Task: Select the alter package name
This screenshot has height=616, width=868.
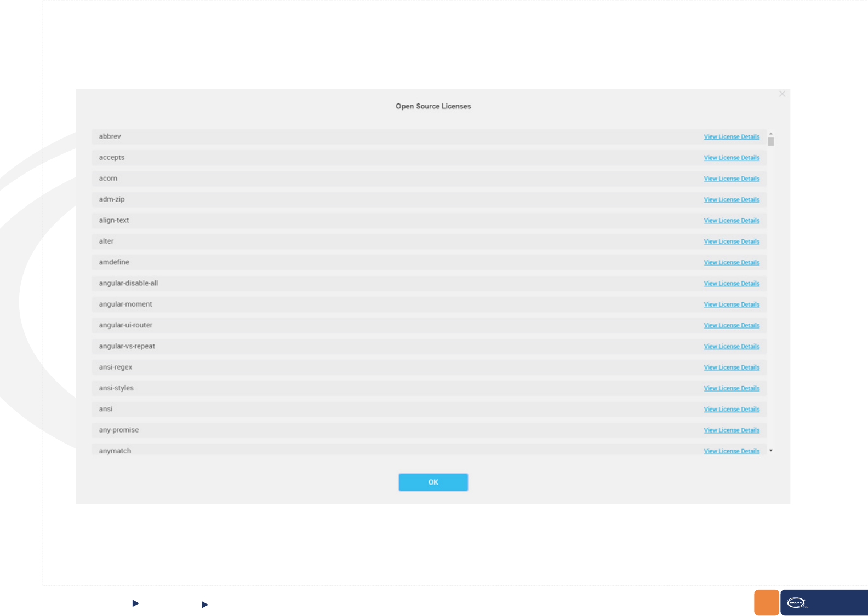Action: click(x=106, y=241)
